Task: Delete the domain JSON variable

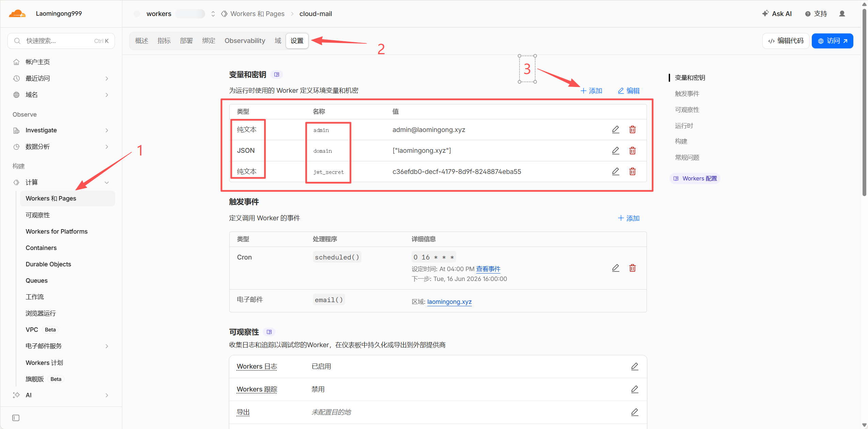Action: click(x=633, y=150)
